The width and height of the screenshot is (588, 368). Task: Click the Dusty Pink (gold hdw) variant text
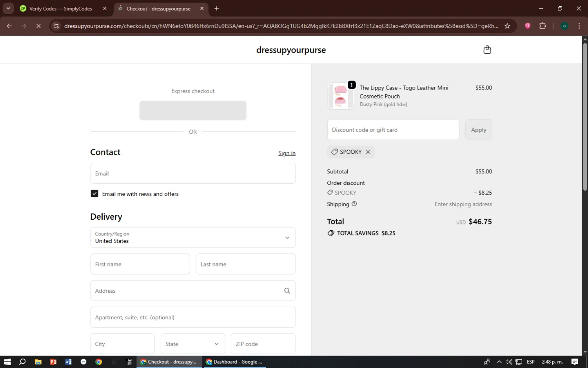click(x=383, y=104)
